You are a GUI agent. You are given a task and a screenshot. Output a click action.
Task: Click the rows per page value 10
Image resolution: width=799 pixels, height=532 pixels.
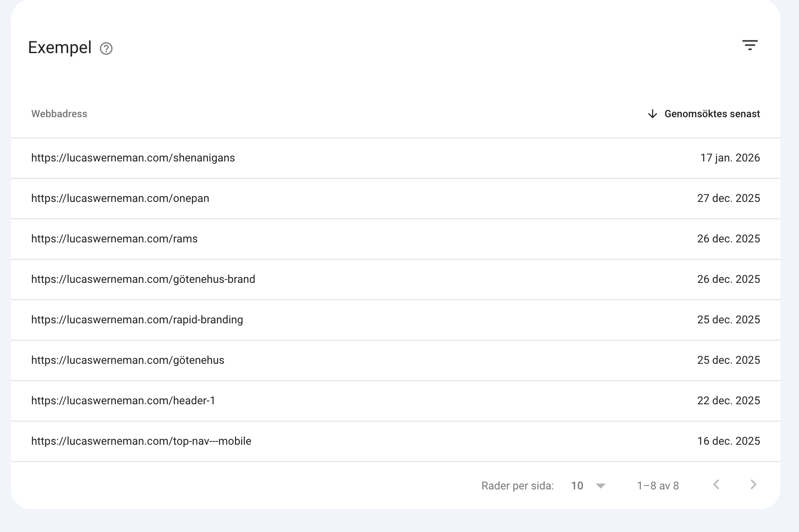tap(577, 486)
